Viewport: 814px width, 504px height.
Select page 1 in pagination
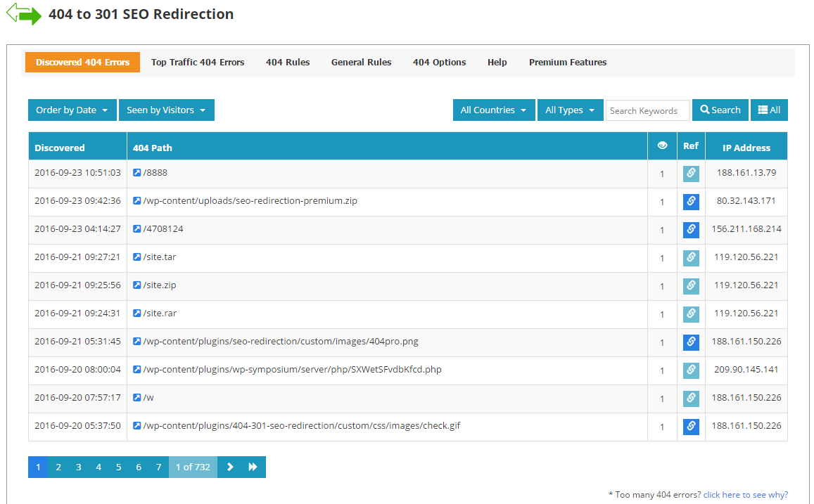click(38, 467)
